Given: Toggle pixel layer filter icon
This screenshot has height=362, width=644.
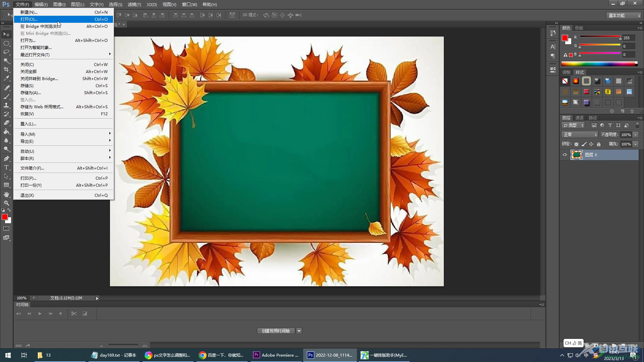Looking at the screenshot, I should coord(594,125).
